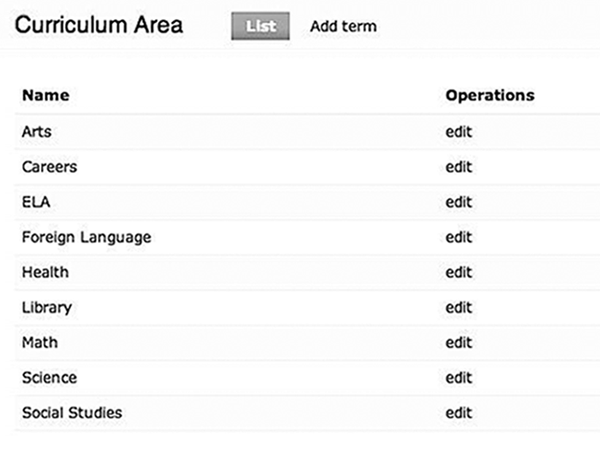Click the Name column header
The height and width of the screenshot is (464, 600).
point(44,96)
